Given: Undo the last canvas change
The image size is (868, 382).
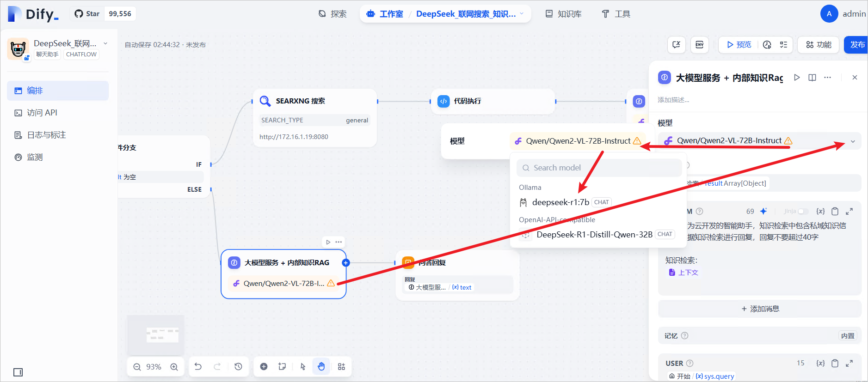Looking at the screenshot, I should 198,366.
